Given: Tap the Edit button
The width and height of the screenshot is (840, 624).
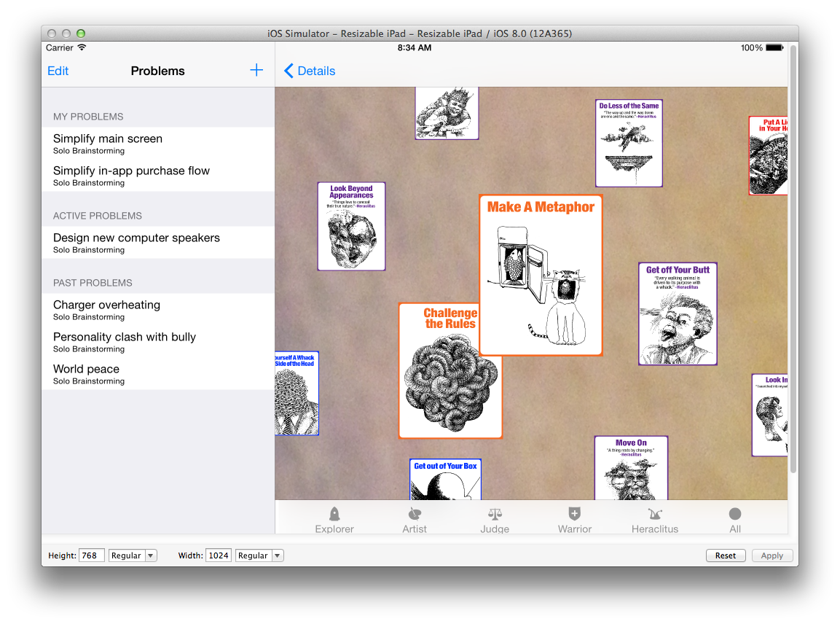Looking at the screenshot, I should point(58,71).
